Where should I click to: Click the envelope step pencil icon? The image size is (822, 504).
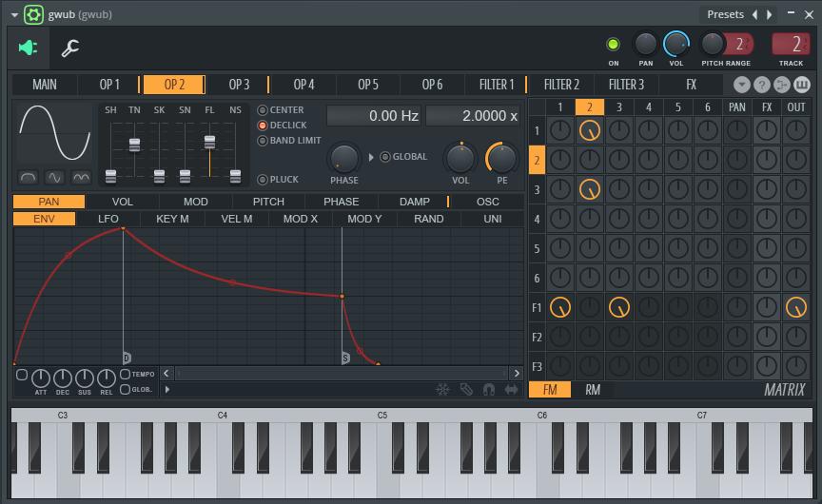click(466, 389)
